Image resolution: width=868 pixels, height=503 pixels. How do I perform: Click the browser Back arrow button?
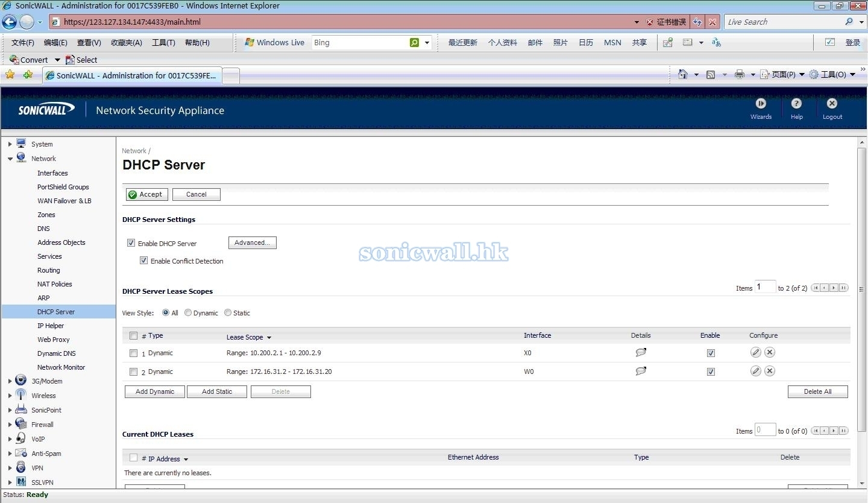click(9, 22)
